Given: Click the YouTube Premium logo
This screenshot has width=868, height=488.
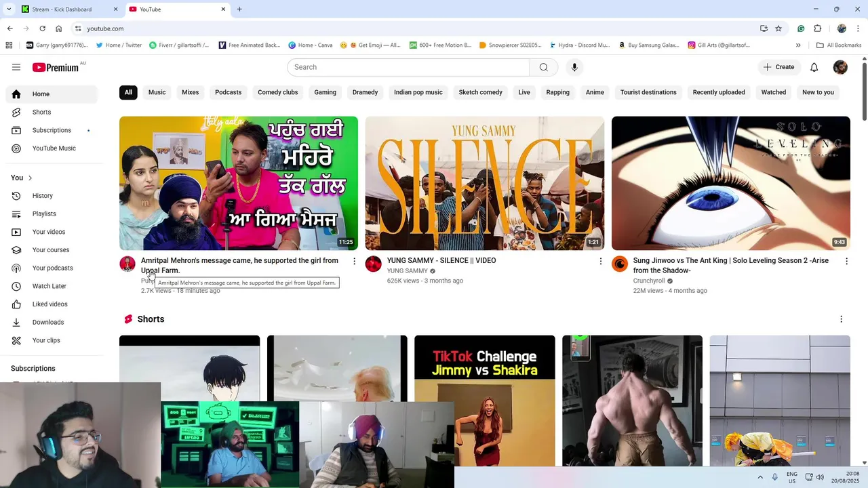Looking at the screenshot, I should point(55,67).
